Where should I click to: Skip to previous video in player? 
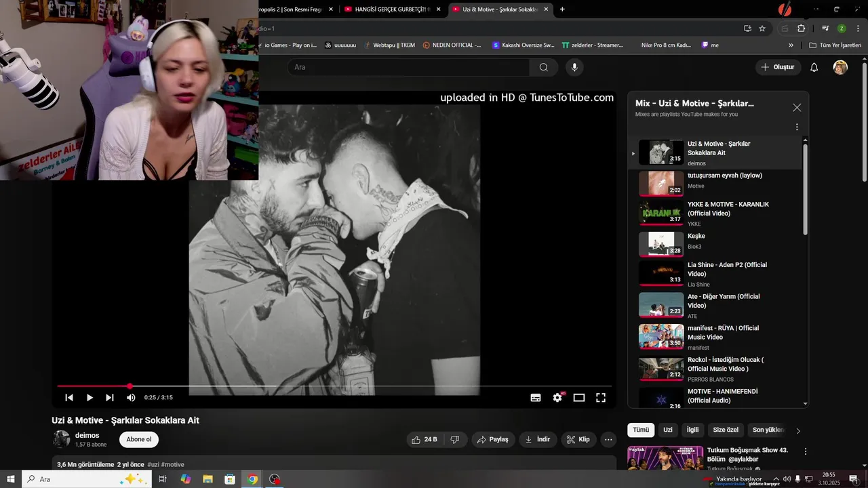pyautogui.click(x=68, y=398)
